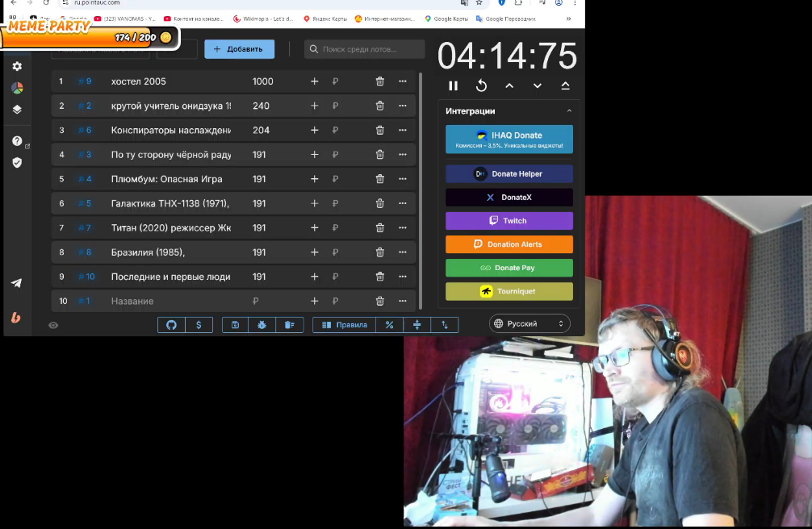Click the split divider icon button

(416, 324)
